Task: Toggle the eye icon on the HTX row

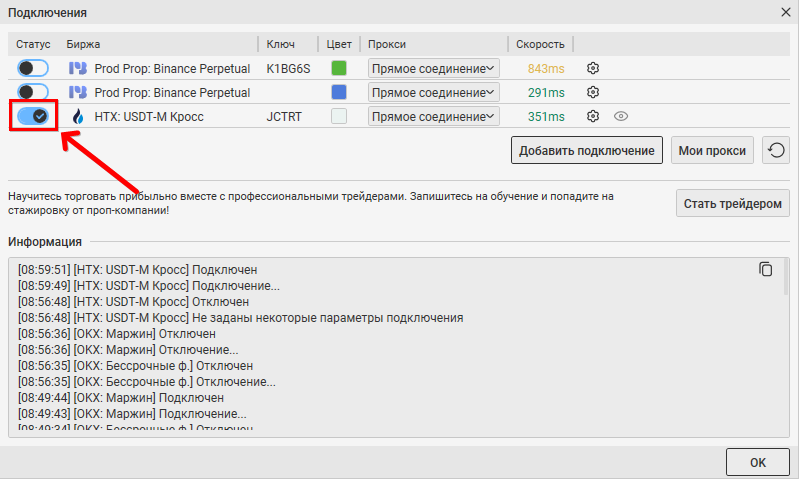Action: [x=620, y=116]
